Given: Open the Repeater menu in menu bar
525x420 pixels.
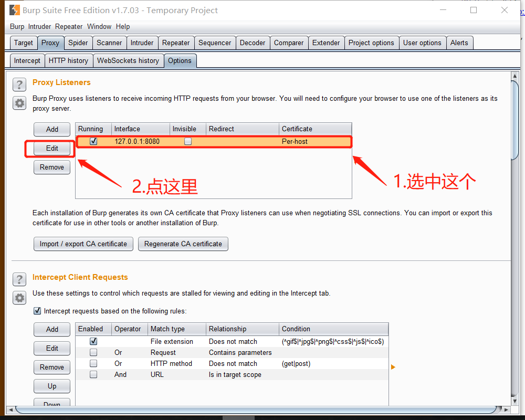Looking at the screenshot, I should (69, 26).
